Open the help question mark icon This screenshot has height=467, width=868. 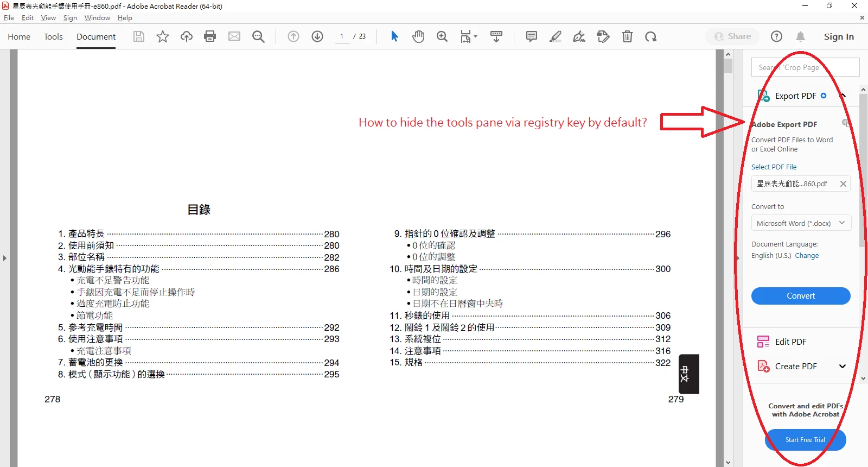pos(776,36)
